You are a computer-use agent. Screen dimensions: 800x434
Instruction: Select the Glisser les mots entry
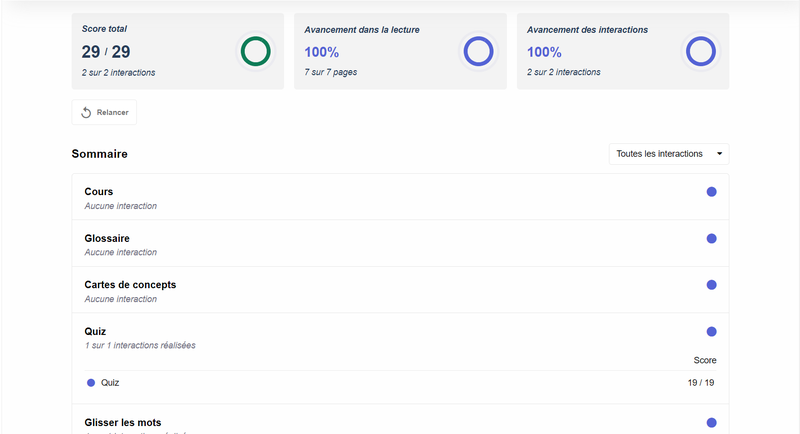click(x=123, y=422)
